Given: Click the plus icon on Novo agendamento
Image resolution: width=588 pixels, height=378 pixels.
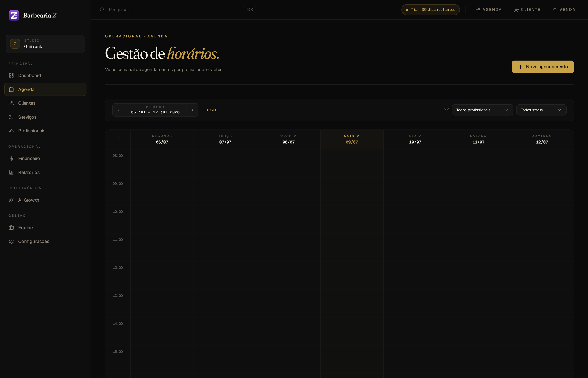Looking at the screenshot, I should 520,67.
